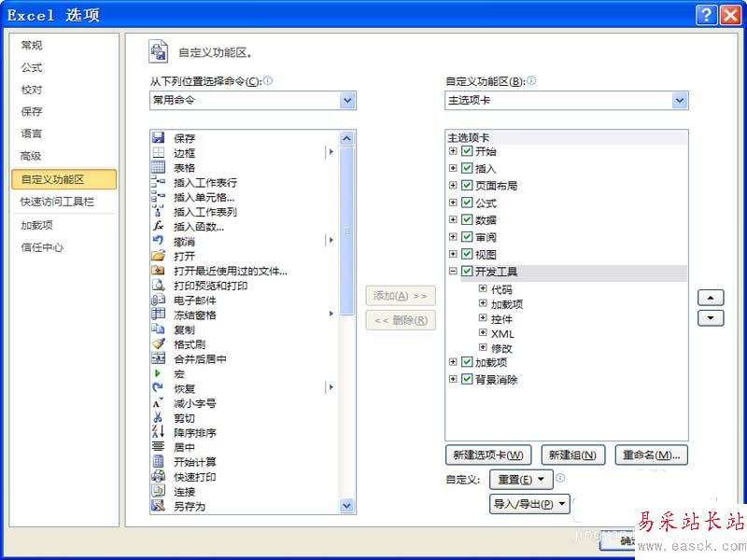The height and width of the screenshot is (560, 747).
Task: Move selected item up with arrow button
Action: (x=711, y=298)
